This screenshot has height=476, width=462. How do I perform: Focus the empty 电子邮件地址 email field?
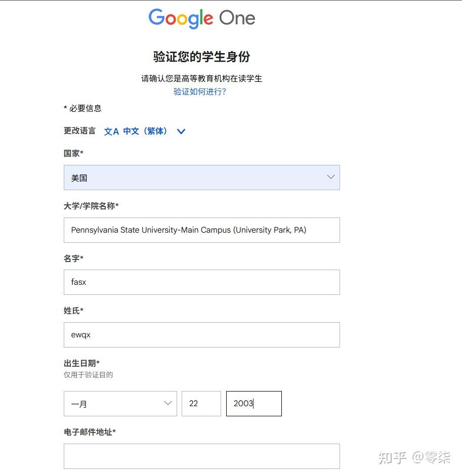point(202,456)
